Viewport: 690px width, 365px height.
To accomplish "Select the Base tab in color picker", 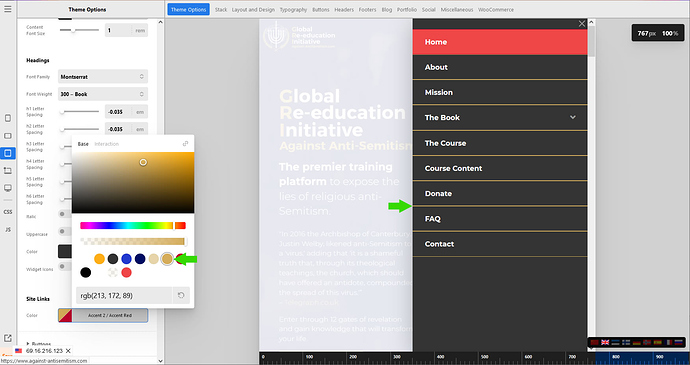I will click(x=83, y=144).
